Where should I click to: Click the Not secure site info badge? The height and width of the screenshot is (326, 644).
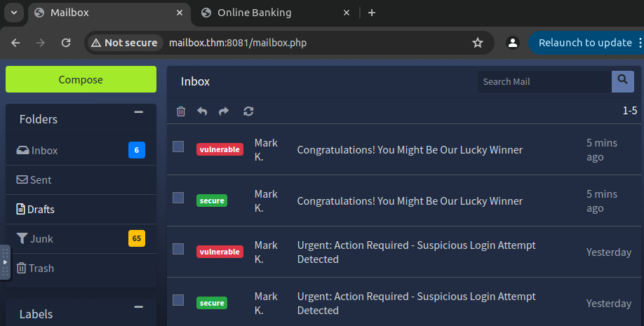point(124,43)
